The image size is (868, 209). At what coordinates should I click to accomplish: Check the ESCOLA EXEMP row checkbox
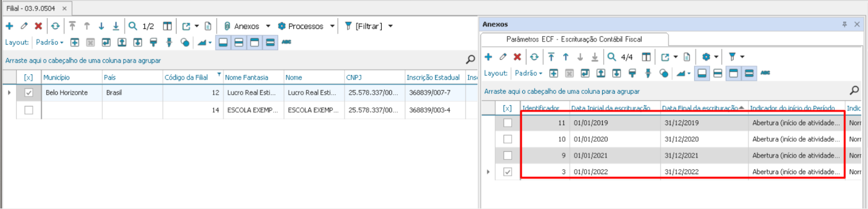coord(29,110)
